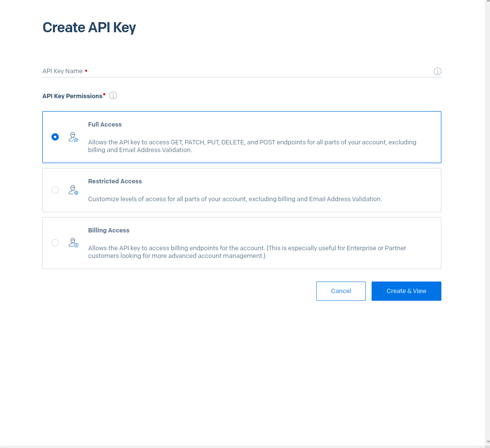The height and width of the screenshot is (448, 490).
Task: Select the Full Access option card
Action: (x=242, y=137)
